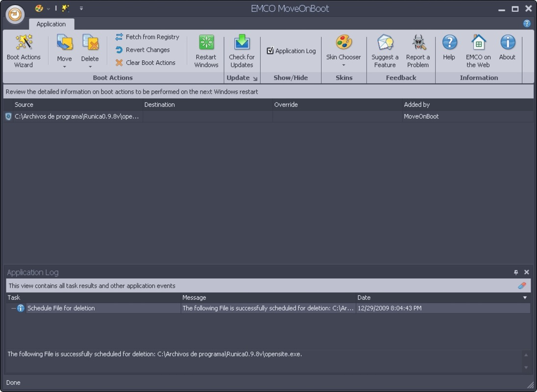The height and width of the screenshot is (392, 537).
Task: Click the log message cell text
Action: [x=268, y=308]
